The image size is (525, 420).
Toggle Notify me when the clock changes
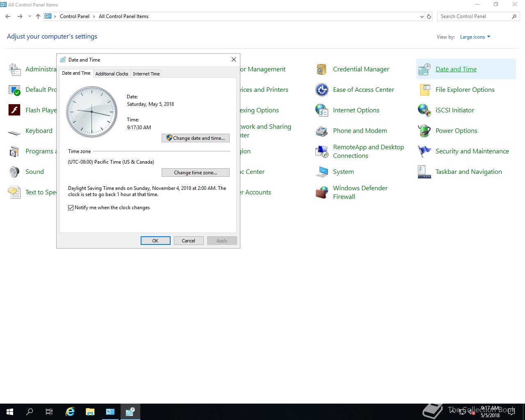(71, 208)
